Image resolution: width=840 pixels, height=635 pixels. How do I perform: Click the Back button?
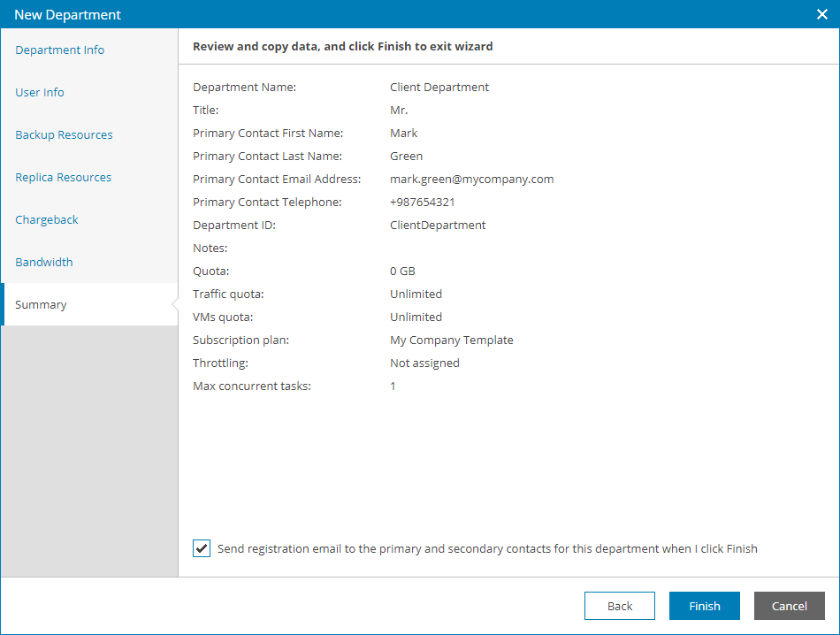620,606
